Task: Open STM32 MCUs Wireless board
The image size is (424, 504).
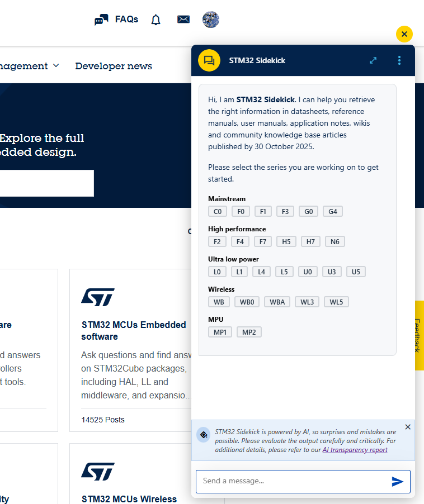Action: [x=129, y=499]
